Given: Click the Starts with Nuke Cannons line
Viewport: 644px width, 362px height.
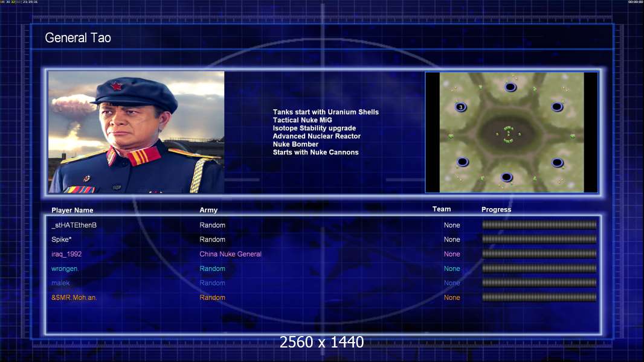Looking at the screenshot, I should click(315, 152).
